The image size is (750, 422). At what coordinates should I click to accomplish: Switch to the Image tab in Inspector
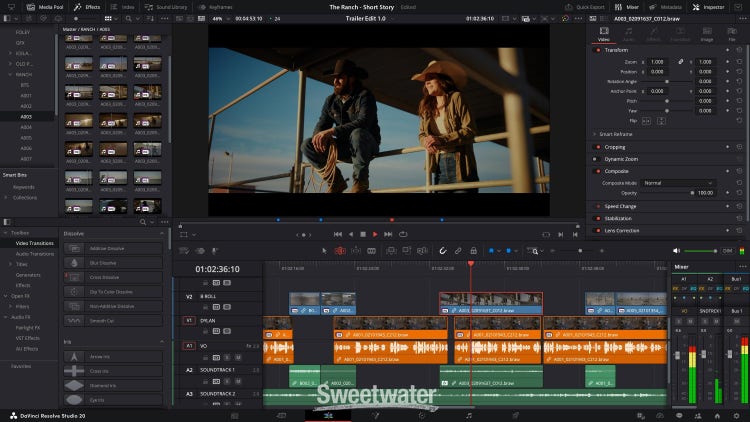pos(706,33)
